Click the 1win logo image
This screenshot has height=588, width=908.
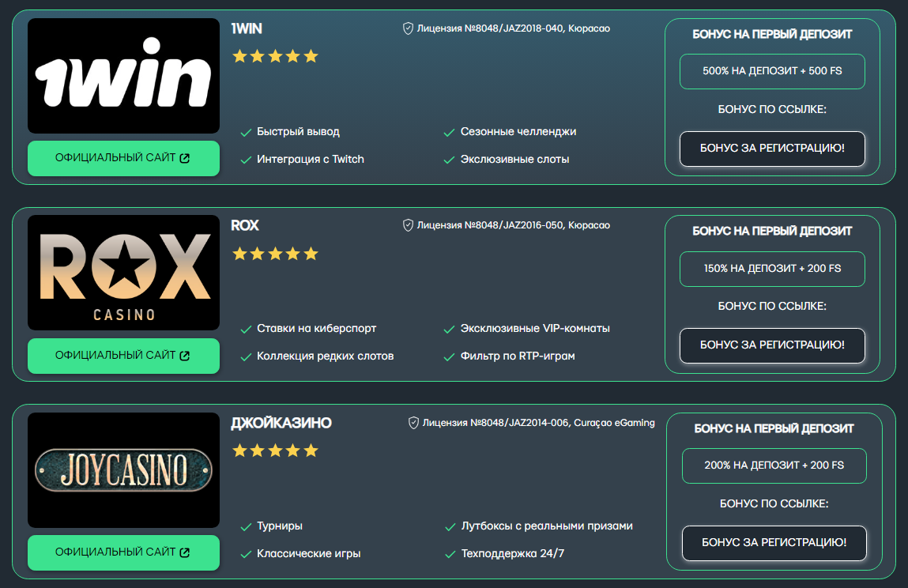click(x=123, y=76)
